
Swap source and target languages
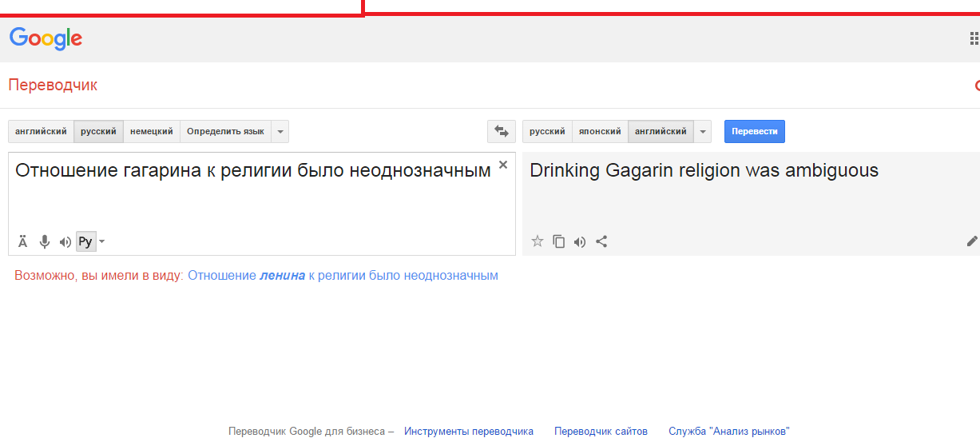click(x=502, y=131)
